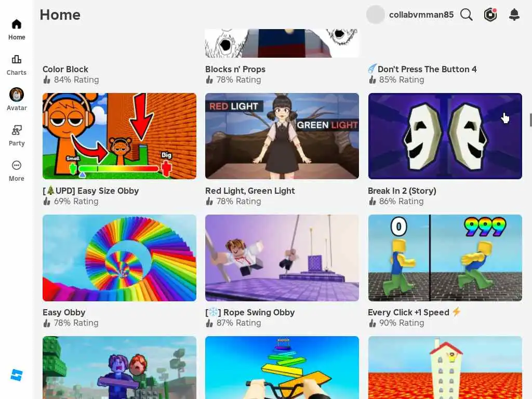Go to Home in the sidebar

[17, 30]
